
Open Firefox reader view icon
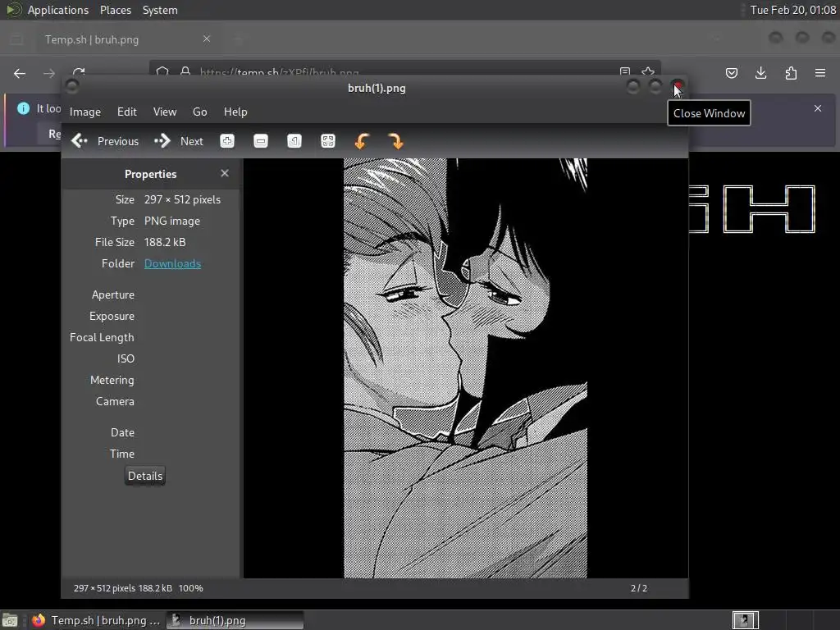pyautogui.click(x=624, y=72)
